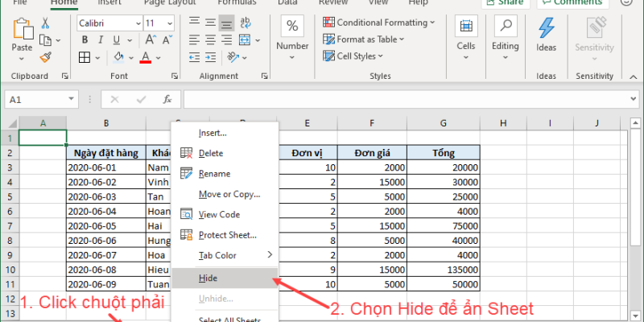
Task: Choose Hide in the context menu
Action: point(208,278)
